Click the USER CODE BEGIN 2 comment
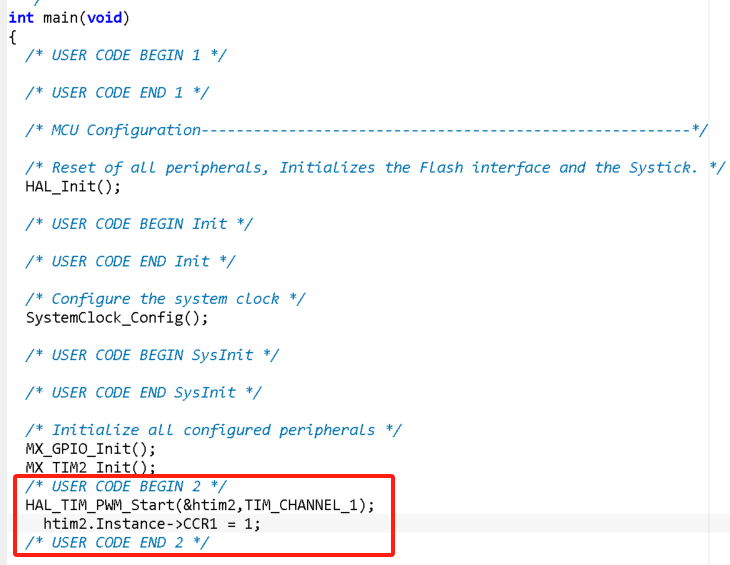 (126, 486)
